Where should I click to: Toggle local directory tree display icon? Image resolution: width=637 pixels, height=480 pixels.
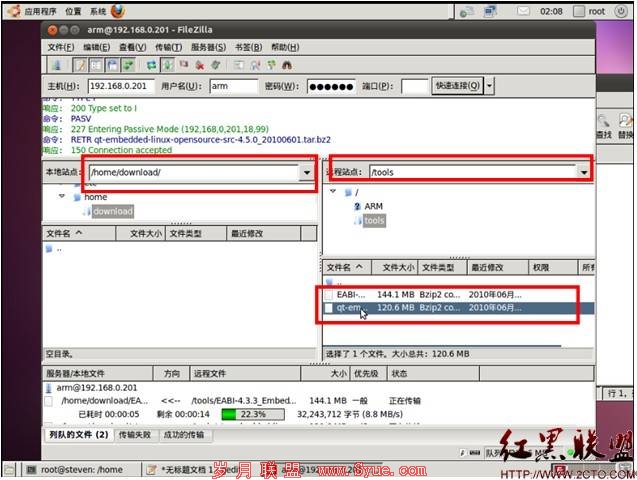[x=96, y=65]
